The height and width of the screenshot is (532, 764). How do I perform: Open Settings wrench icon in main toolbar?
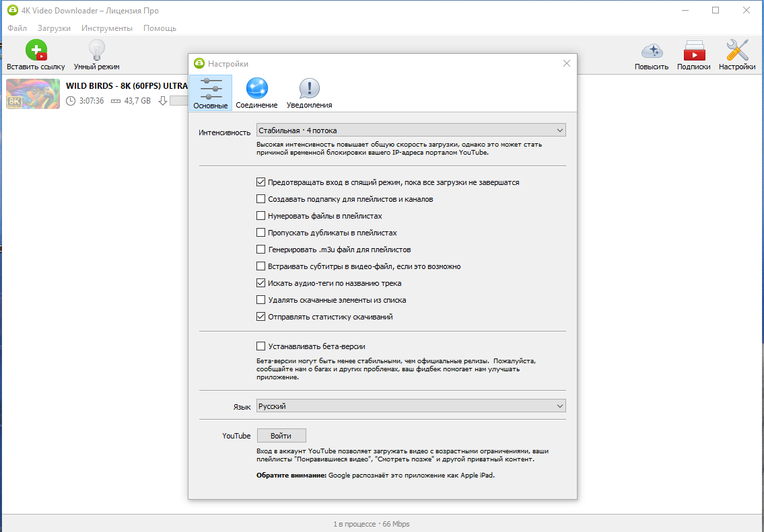736,50
